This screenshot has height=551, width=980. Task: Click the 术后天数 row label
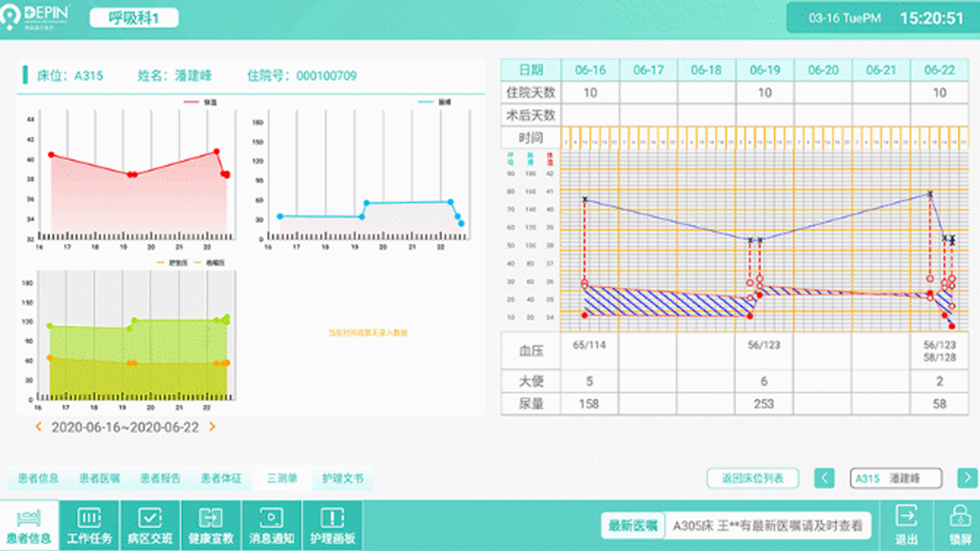click(531, 114)
